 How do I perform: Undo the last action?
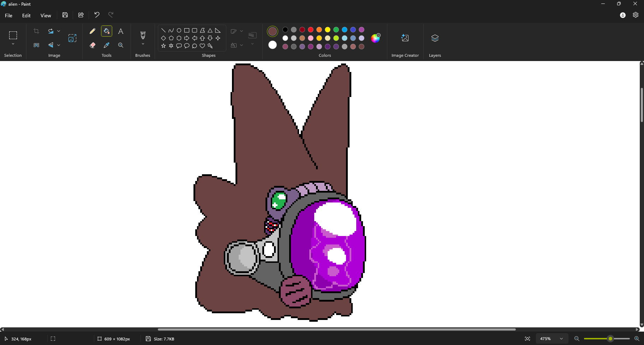(x=97, y=15)
